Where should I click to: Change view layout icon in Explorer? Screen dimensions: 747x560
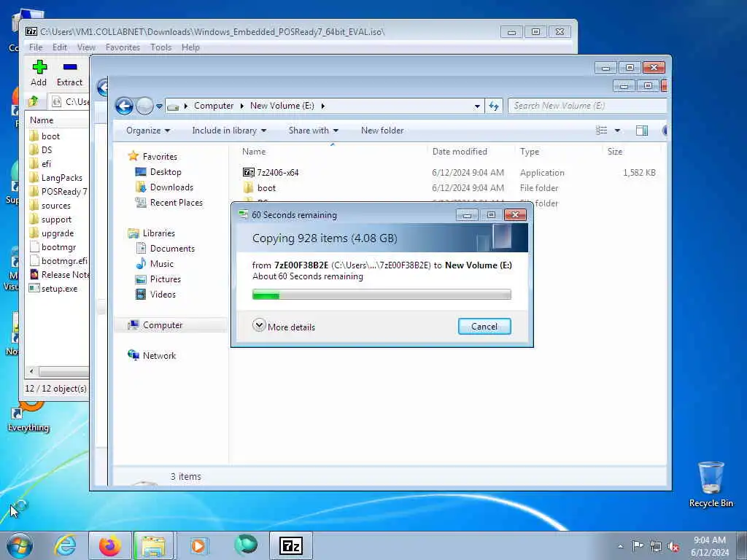[x=602, y=131]
